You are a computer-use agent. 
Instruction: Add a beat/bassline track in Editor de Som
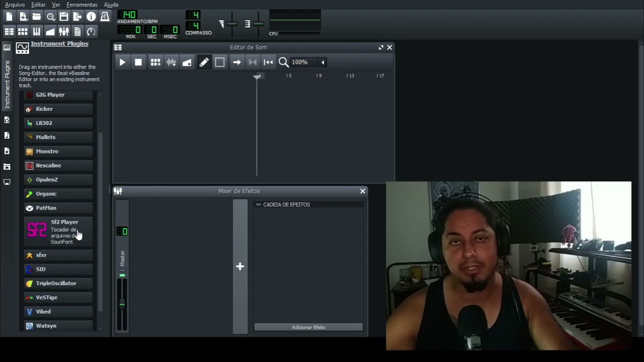(155, 62)
